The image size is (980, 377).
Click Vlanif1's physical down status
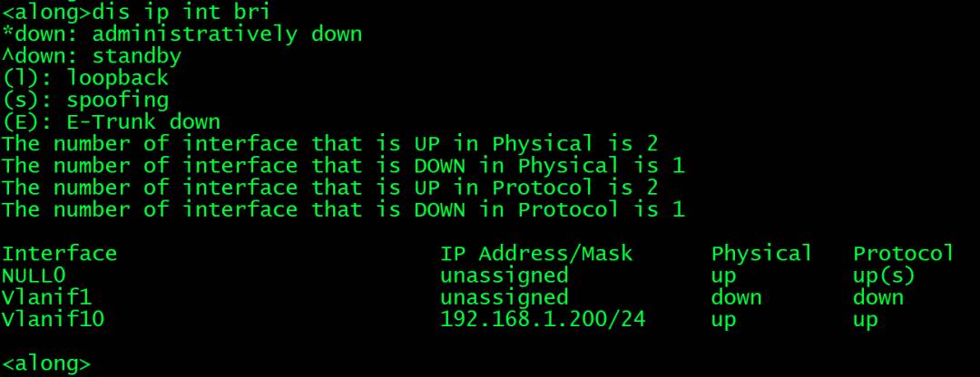click(736, 297)
